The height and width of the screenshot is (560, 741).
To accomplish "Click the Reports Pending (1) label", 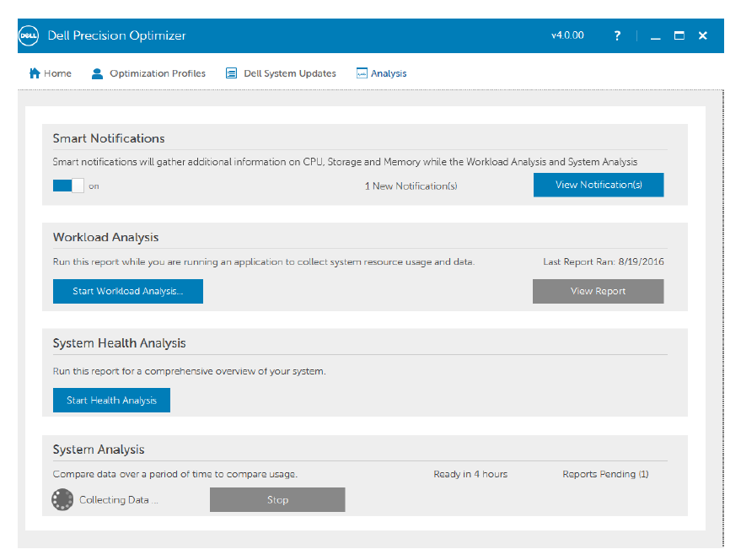I will click(605, 474).
